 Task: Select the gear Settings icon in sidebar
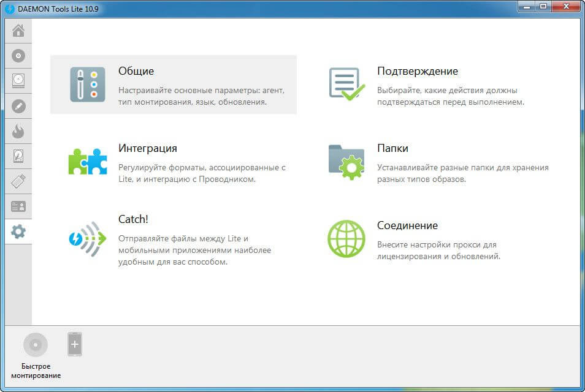[18, 232]
